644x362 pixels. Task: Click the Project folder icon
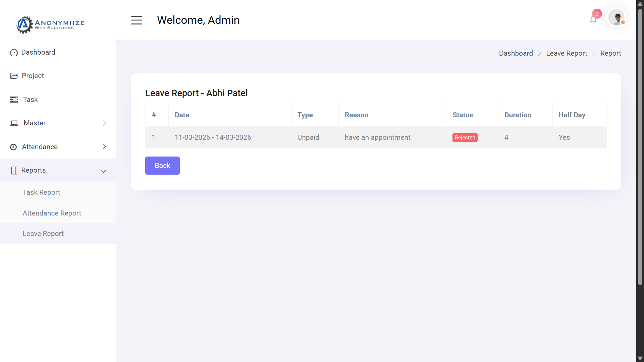click(x=14, y=76)
